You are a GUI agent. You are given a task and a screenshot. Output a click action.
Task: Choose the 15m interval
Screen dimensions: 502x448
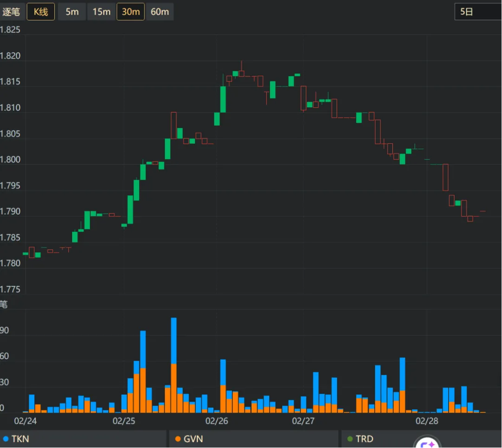point(101,12)
